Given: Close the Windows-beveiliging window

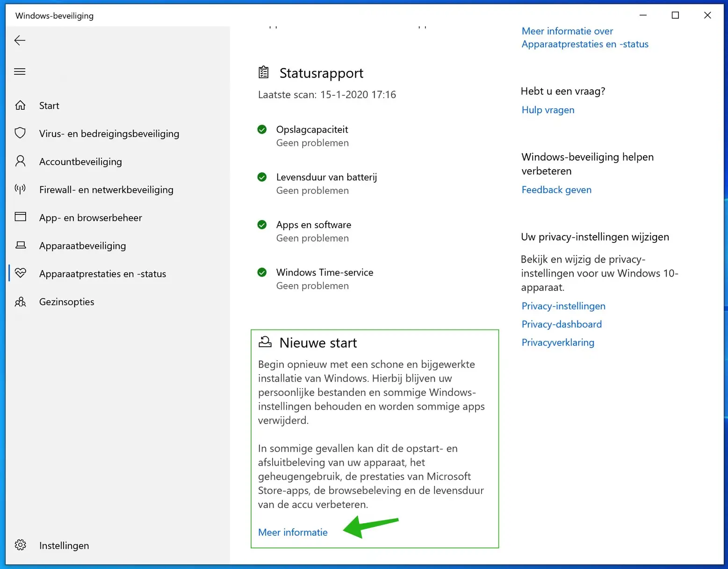Looking at the screenshot, I should pos(707,15).
